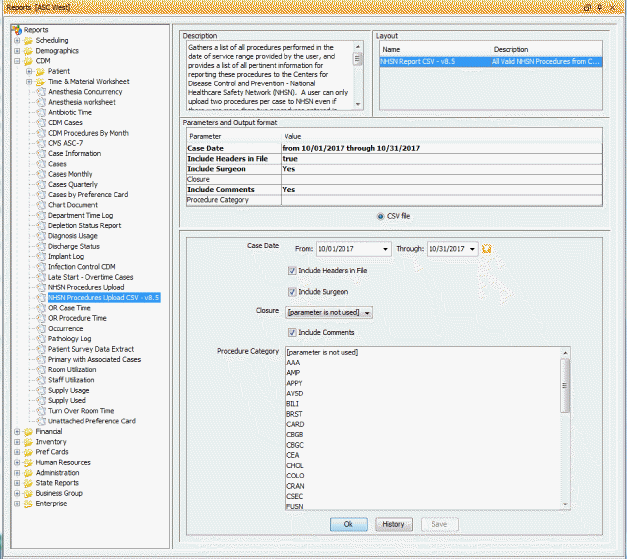The height and width of the screenshot is (559, 627).
Task: Select Unattached Preference Card report
Action: pos(92,421)
